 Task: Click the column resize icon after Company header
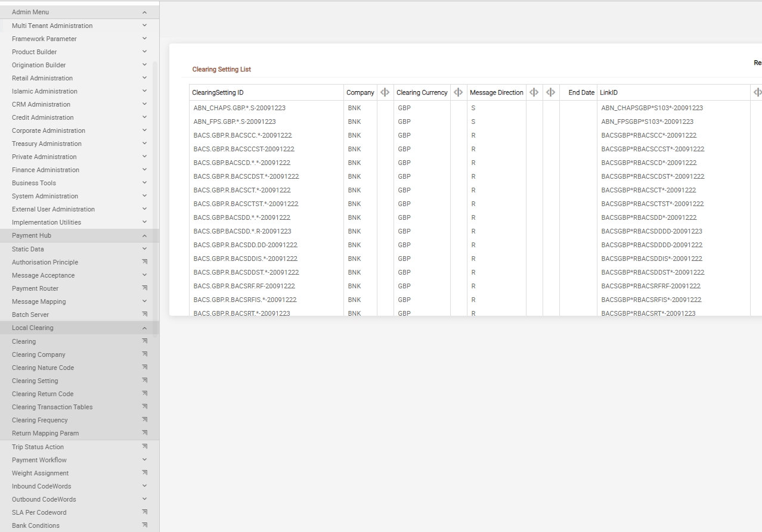pos(385,92)
